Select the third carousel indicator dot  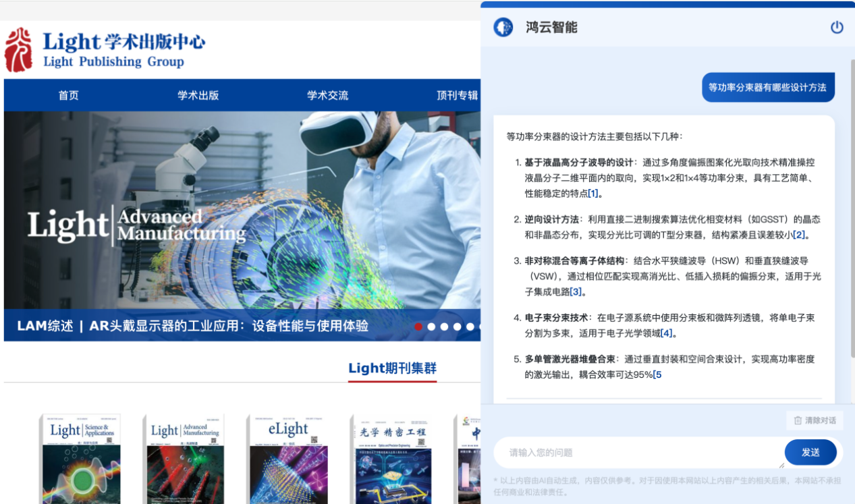click(x=444, y=327)
